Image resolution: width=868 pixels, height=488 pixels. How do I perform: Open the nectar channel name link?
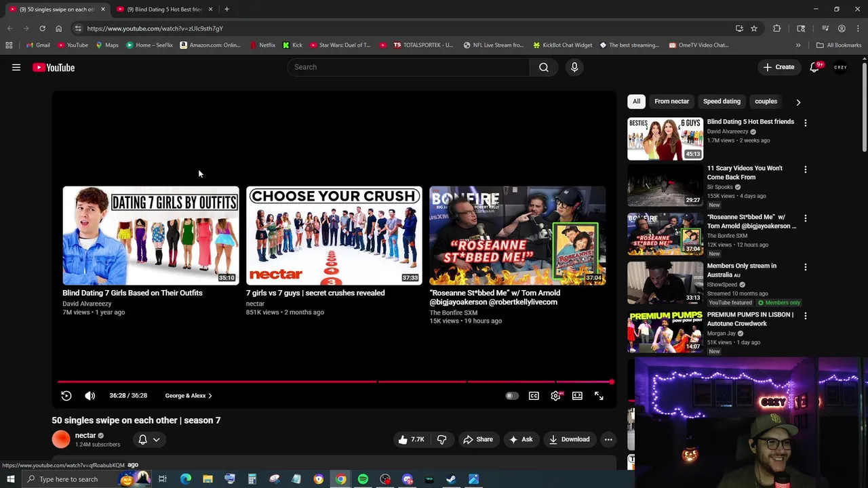click(x=85, y=436)
